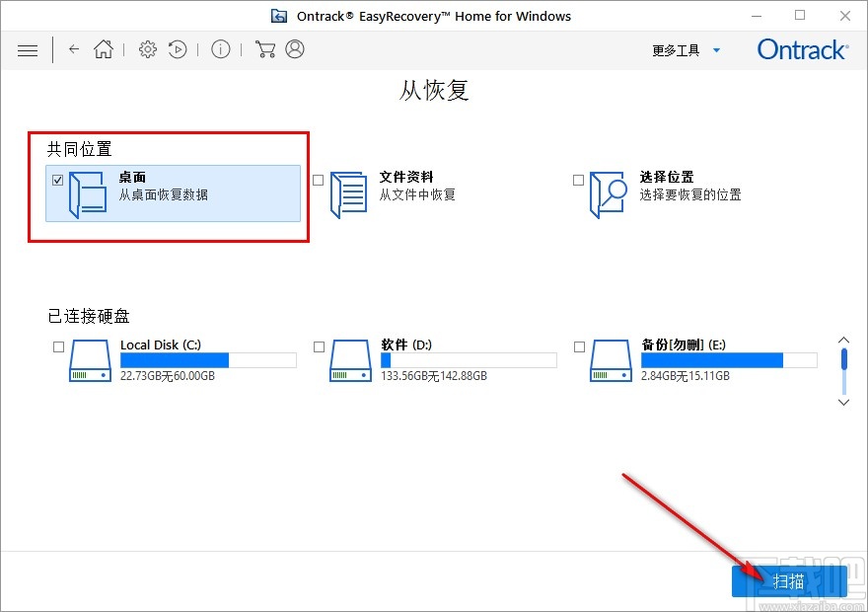
Task: Open the 更多工具 dropdown arrow
Action: click(716, 50)
